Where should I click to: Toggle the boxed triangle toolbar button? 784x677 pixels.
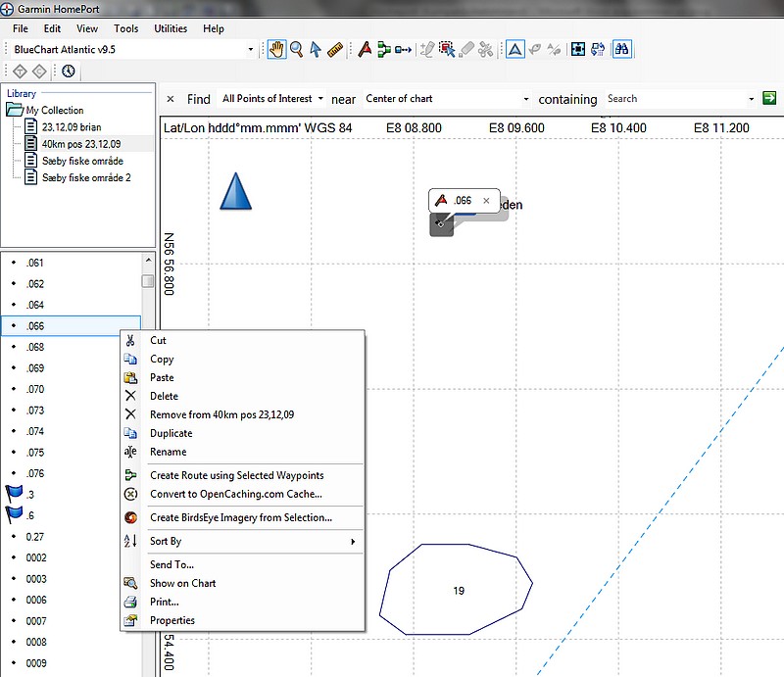pos(515,50)
